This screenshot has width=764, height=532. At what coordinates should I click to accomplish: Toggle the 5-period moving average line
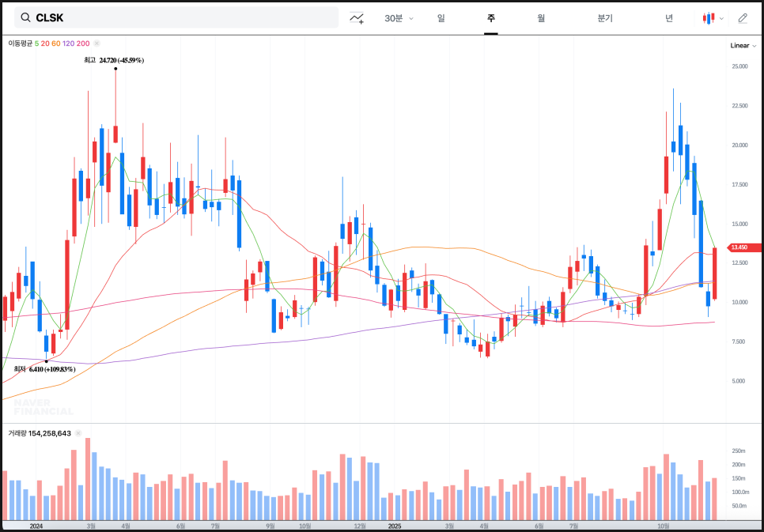(36, 43)
